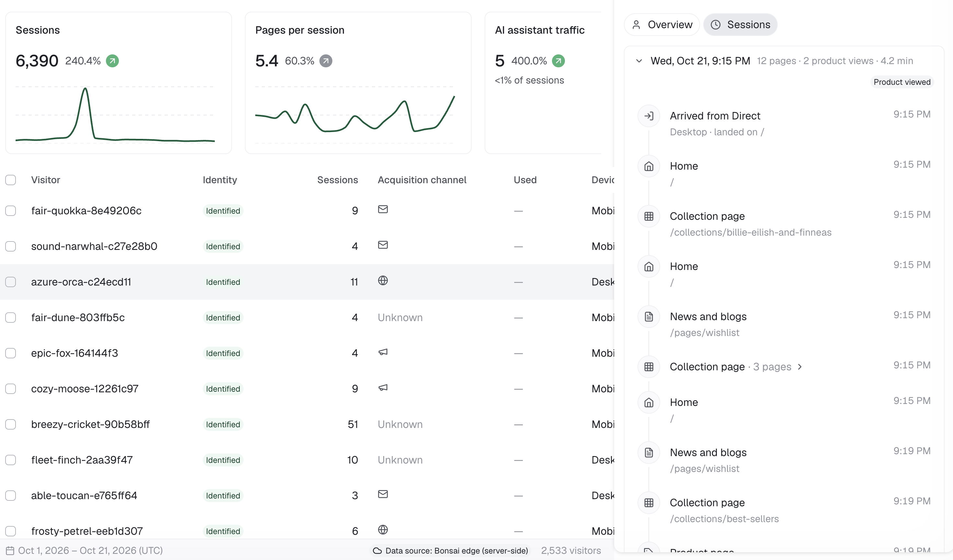The height and width of the screenshot is (560, 953).
Task: Open visitor epic-fox-164144f3
Action: click(x=75, y=353)
